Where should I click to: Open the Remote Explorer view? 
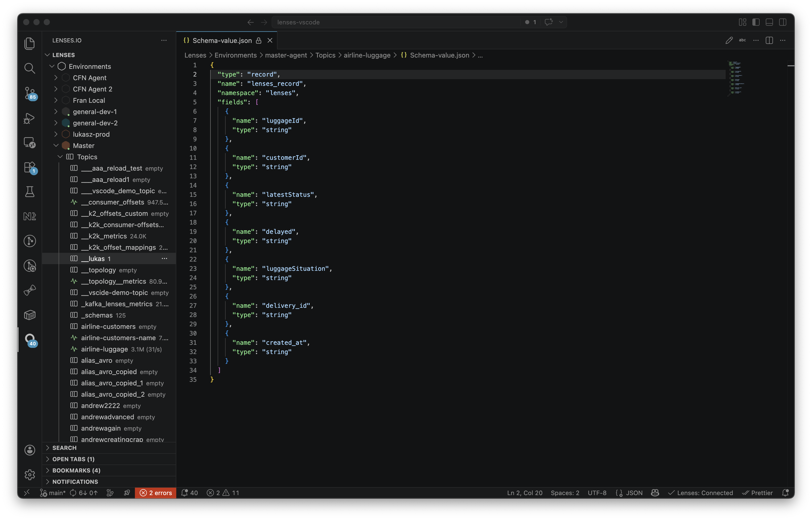point(30,143)
